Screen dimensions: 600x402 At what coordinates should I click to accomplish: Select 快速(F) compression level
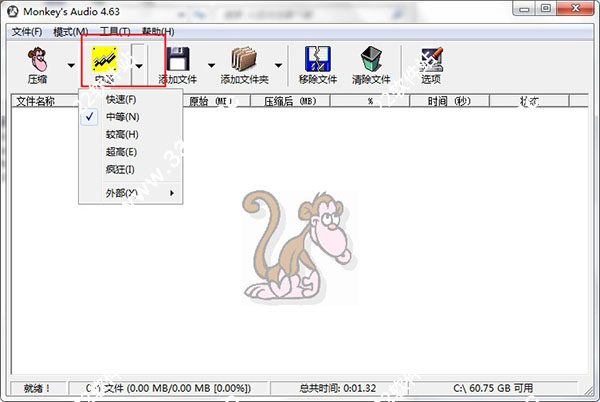coord(130,99)
